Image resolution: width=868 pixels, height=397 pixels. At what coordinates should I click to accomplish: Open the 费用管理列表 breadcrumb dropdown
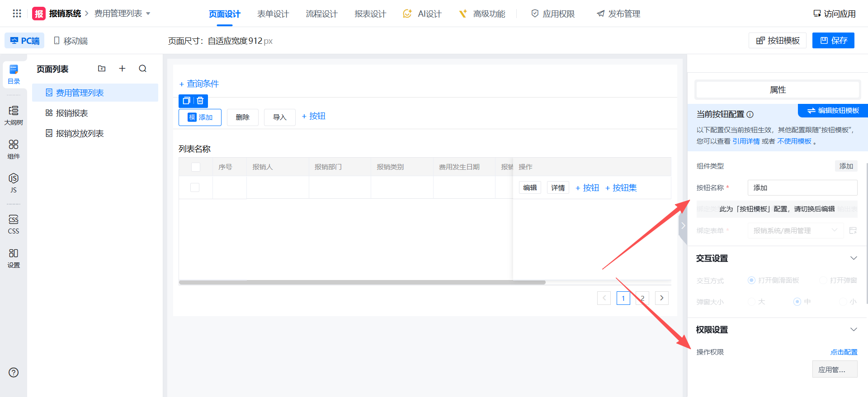pyautogui.click(x=122, y=14)
